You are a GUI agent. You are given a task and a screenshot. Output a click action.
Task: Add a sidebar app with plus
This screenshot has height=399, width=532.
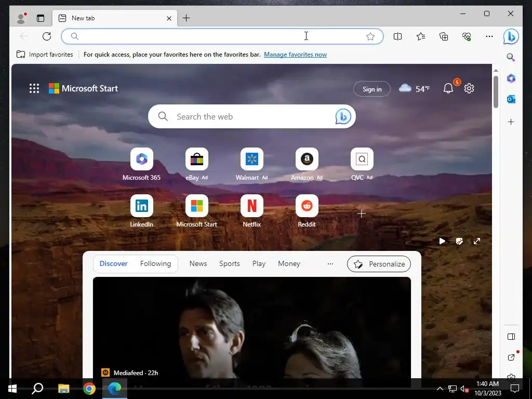511,122
